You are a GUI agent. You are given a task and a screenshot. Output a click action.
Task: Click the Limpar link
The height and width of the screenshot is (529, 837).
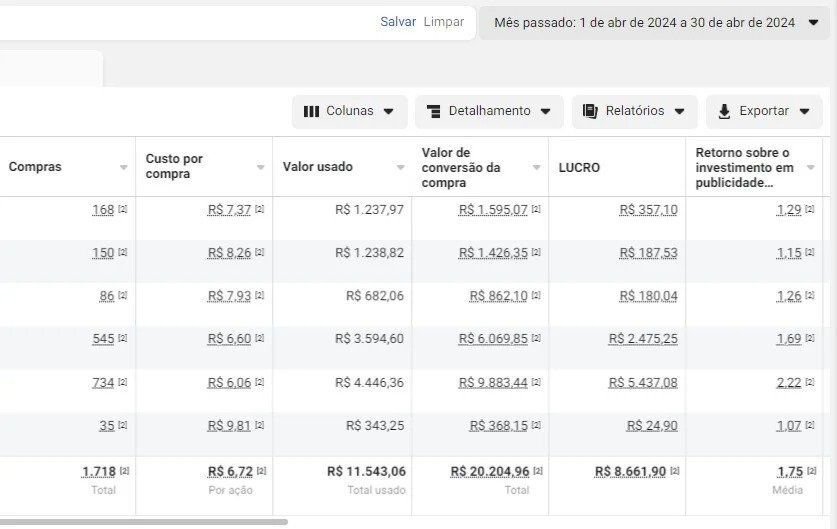click(x=443, y=22)
